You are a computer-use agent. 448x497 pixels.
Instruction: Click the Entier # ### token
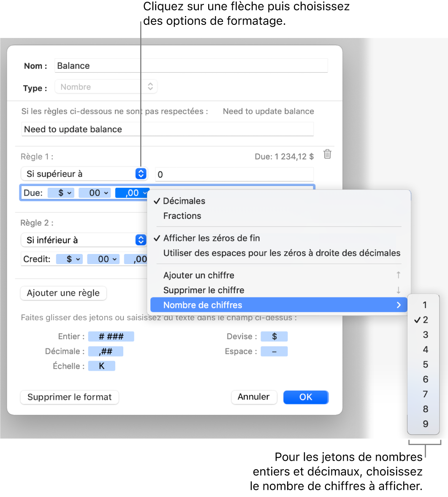(x=111, y=336)
